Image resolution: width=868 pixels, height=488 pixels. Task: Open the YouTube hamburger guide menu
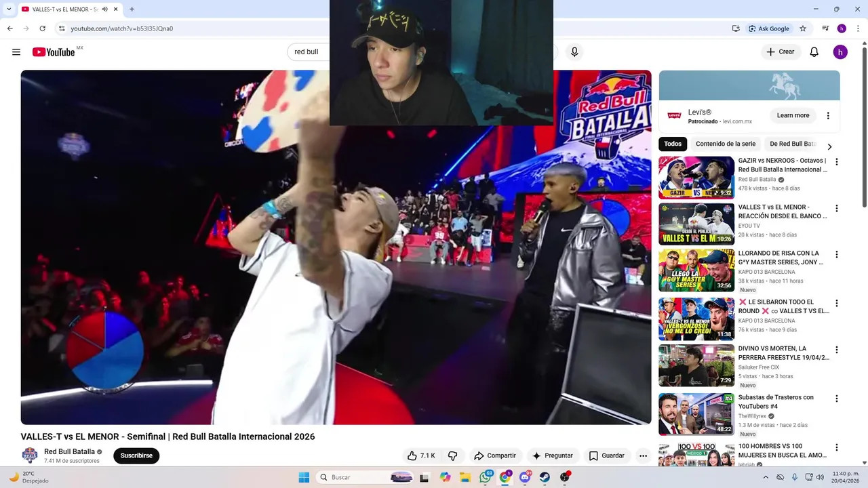click(x=16, y=52)
